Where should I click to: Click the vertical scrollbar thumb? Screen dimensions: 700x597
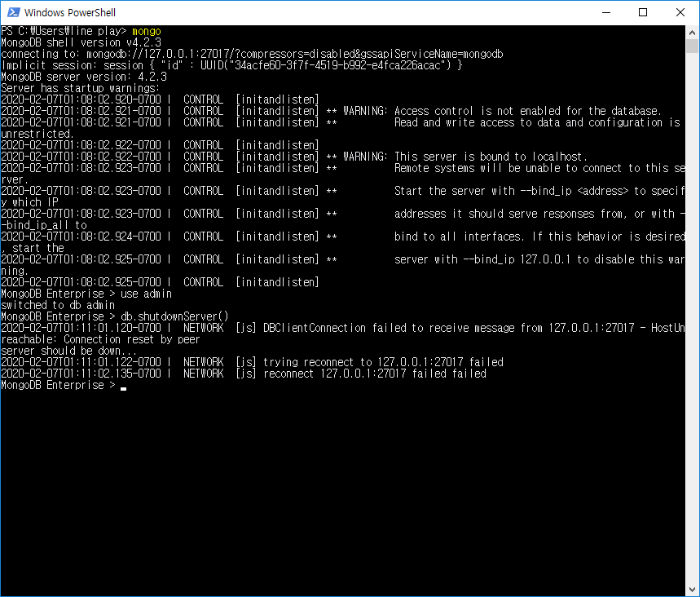pyautogui.click(x=692, y=46)
